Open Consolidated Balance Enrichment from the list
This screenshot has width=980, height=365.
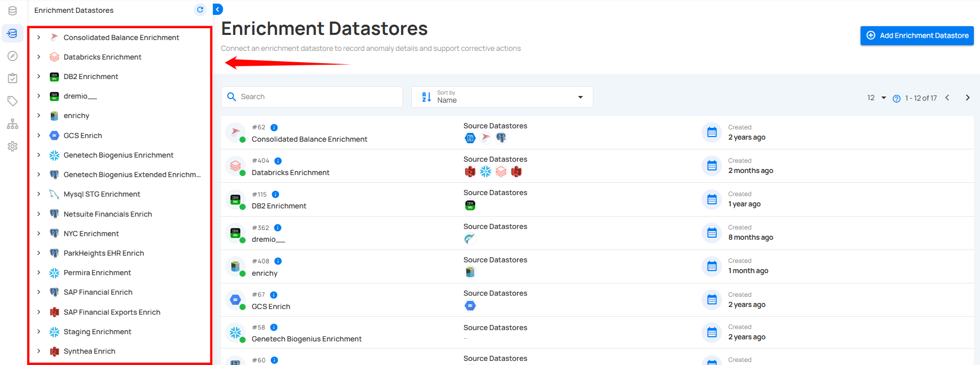pos(309,139)
